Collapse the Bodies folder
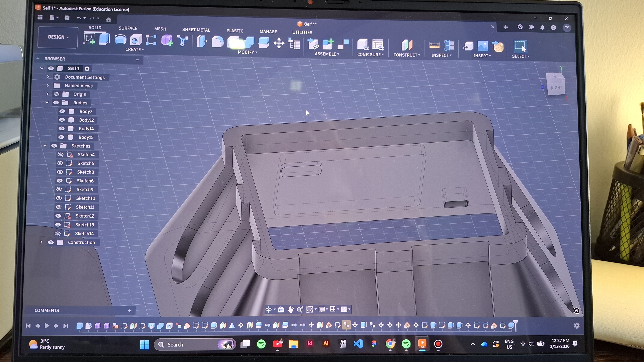This screenshot has height=362, width=644. pyautogui.click(x=47, y=103)
